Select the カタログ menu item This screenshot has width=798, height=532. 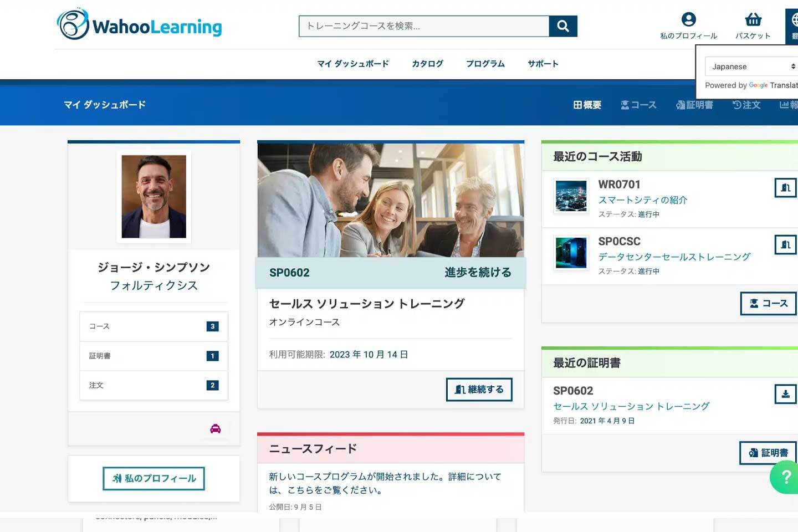pyautogui.click(x=427, y=64)
